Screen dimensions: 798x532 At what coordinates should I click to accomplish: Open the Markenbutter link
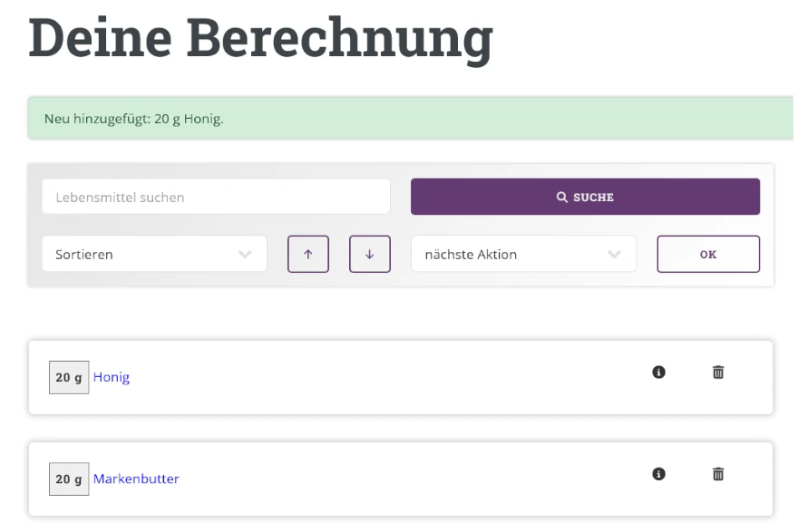pyautogui.click(x=136, y=479)
